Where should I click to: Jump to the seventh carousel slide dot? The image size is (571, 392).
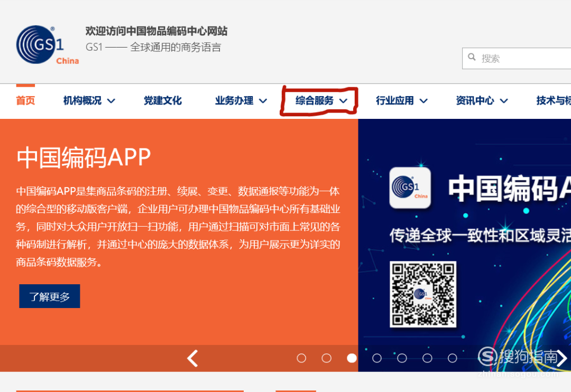(x=452, y=358)
